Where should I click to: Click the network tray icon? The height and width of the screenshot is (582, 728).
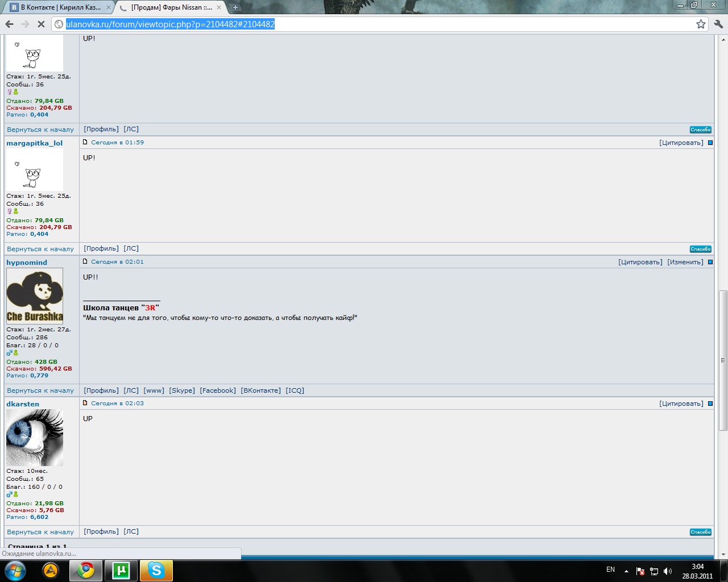(654, 571)
